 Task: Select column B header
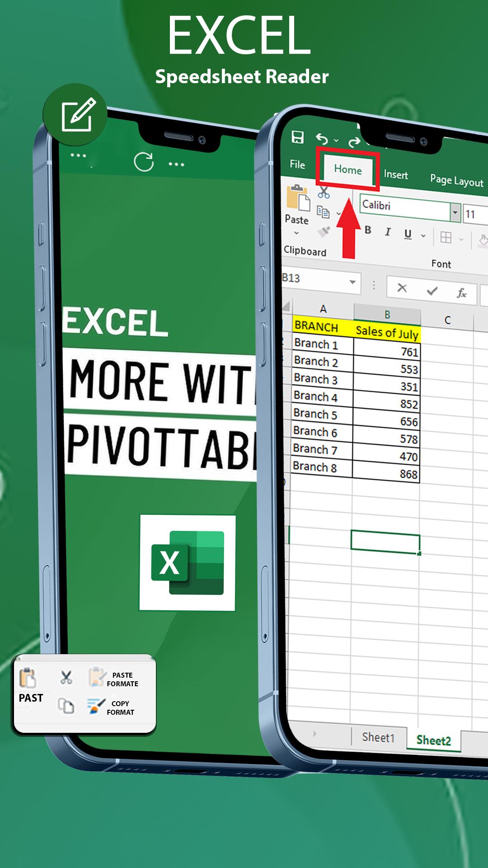tap(387, 315)
